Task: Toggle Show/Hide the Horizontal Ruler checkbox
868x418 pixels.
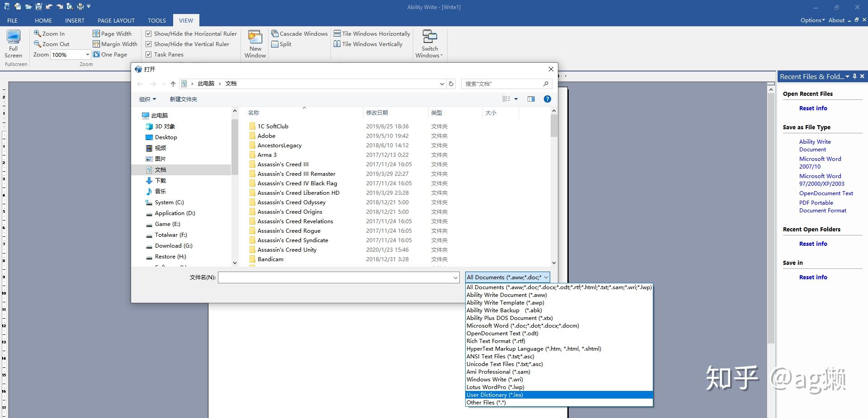Action: click(x=148, y=33)
